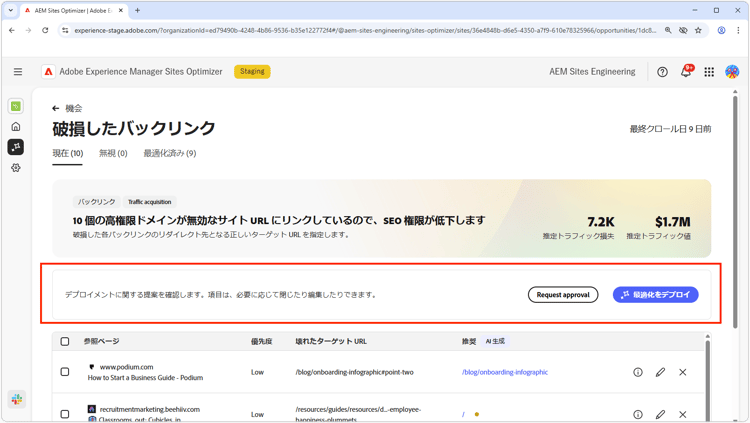The width and height of the screenshot is (750, 423).
Task: Switch to the 無視 (0) tab
Action: click(113, 153)
